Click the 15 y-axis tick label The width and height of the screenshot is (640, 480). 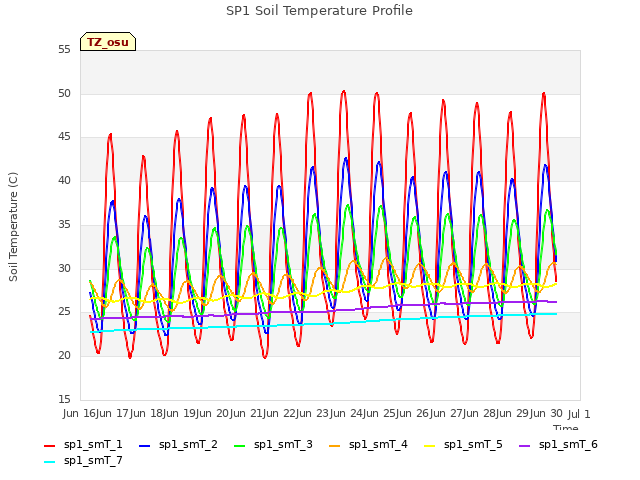pyautogui.click(x=64, y=399)
